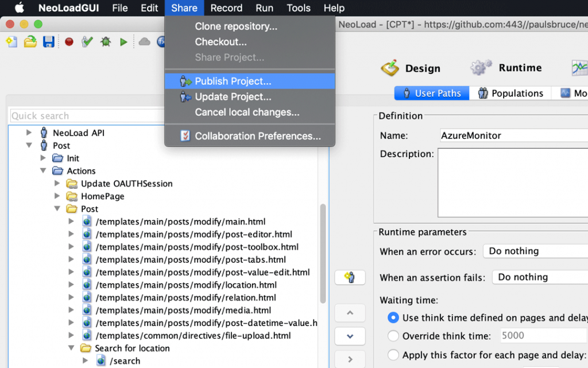The width and height of the screenshot is (588, 368).
Task: Select /templates/common/directives/file-upload.html row
Action: pos(193,335)
